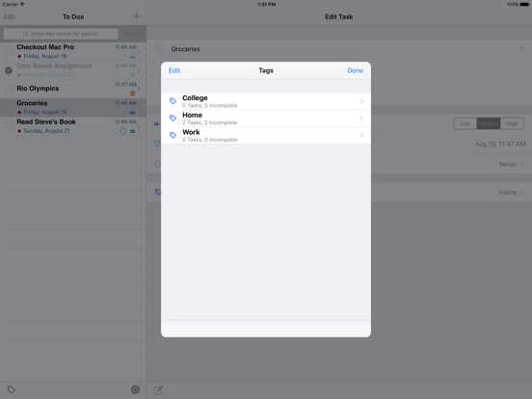Click "Sunday, August 21" due date
This screenshot has height=399, width=532.
click(47, 131)
